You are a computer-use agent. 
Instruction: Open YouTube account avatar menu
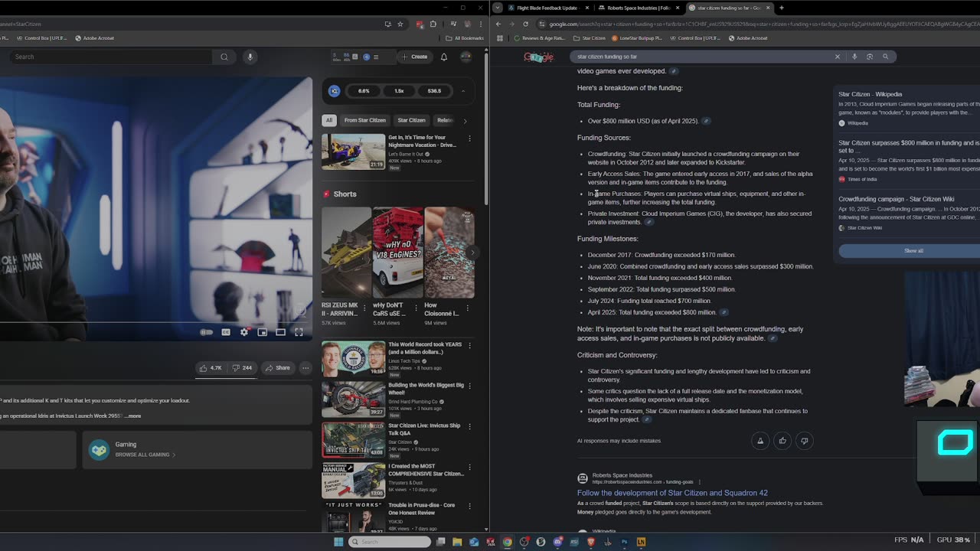pos(465,57)
